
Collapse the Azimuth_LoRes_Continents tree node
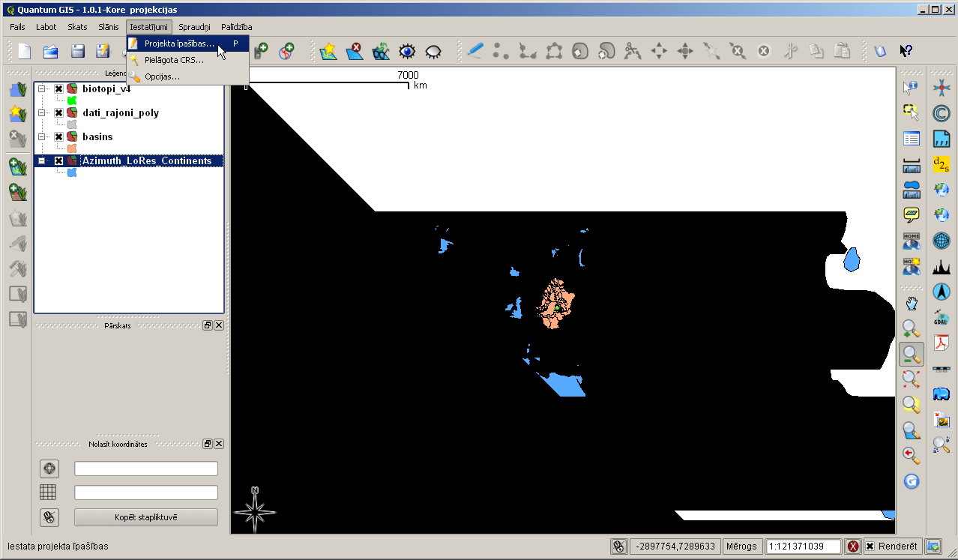(42, 160)
